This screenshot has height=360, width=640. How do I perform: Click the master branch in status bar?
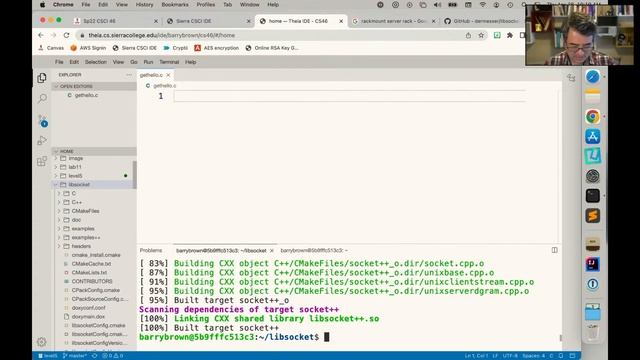pos(75,356)
